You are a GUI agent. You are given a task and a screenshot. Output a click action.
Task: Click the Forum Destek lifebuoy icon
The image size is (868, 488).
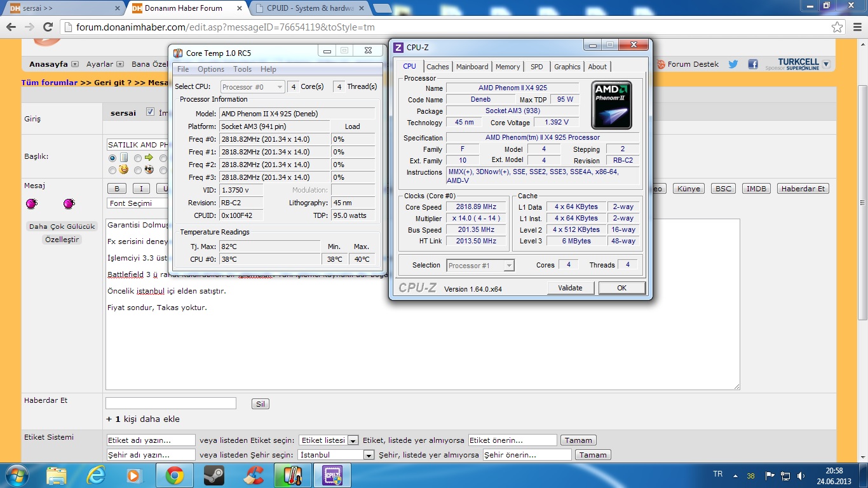point(661,64)
